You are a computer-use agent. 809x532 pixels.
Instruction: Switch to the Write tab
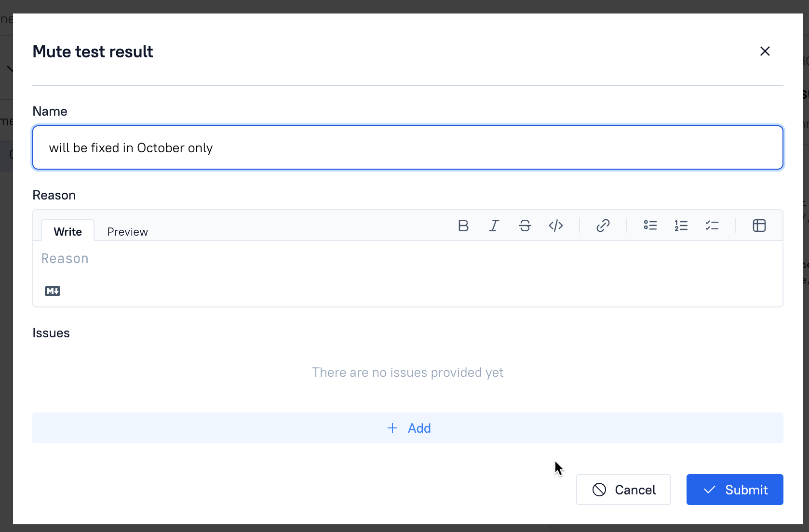(67, 232)
